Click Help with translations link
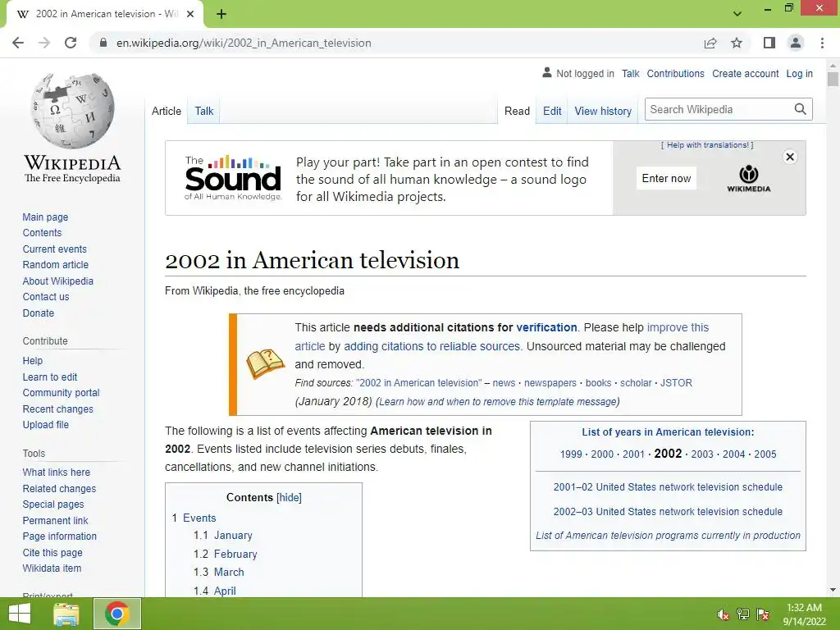Image resolution: width=840 pixels, height=630 pixels. (707, 145)
